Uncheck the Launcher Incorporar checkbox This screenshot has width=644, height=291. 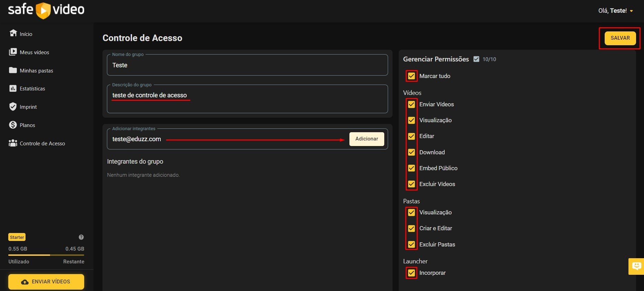click(x=412, y=273)
